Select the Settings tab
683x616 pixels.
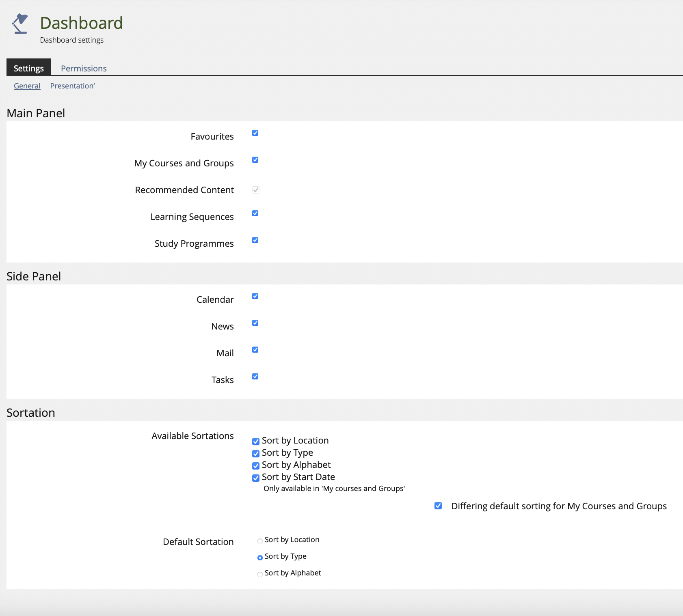[x=28, y=68]
